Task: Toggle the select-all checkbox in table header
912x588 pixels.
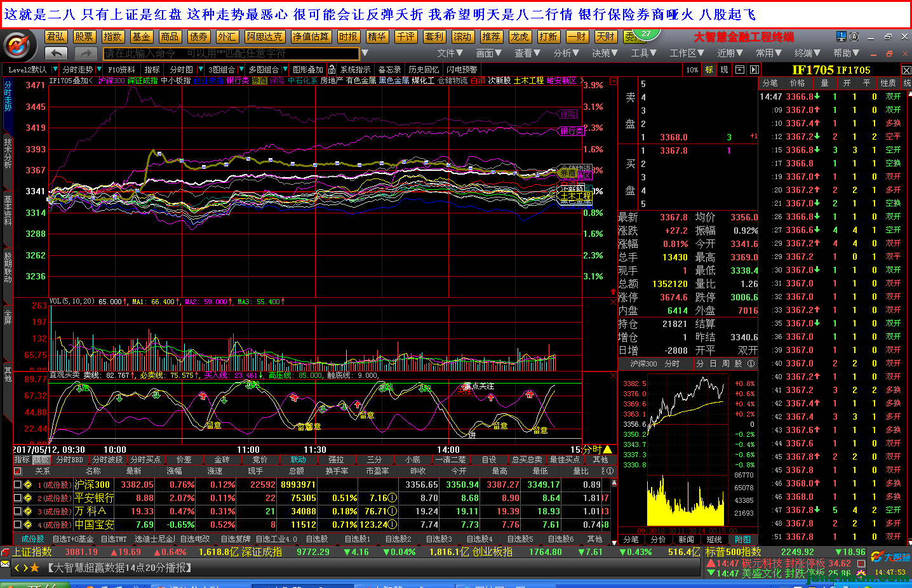Action: click(18, 471)
